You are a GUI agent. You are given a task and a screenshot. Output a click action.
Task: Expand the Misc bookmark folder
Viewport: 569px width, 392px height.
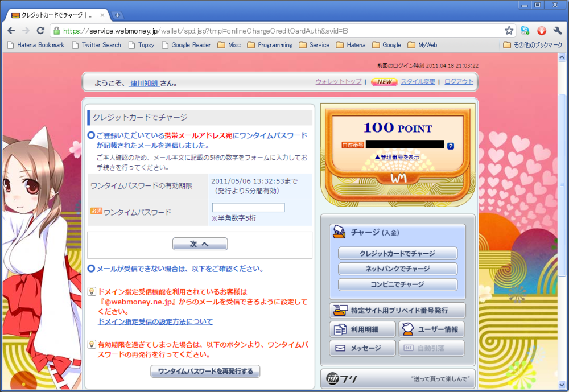click(229, 45)
